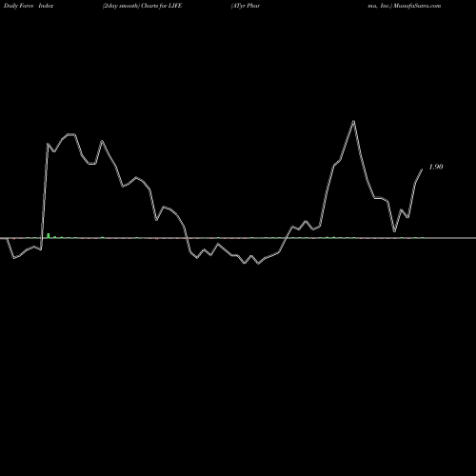Click the highest peak of the force index line
Image resolution: width=476 pixels, height=476 pixels.
click(354, 121)
